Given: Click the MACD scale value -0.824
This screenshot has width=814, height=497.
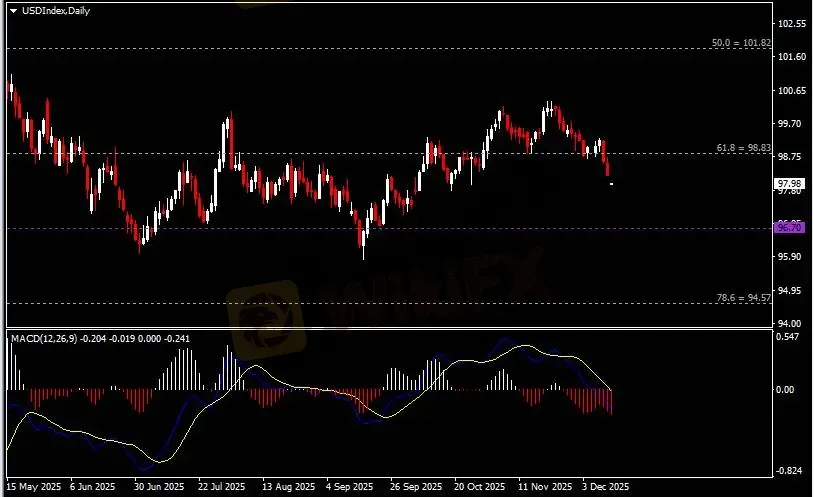Looking at the screenshot, I should [x=788, y=471].
